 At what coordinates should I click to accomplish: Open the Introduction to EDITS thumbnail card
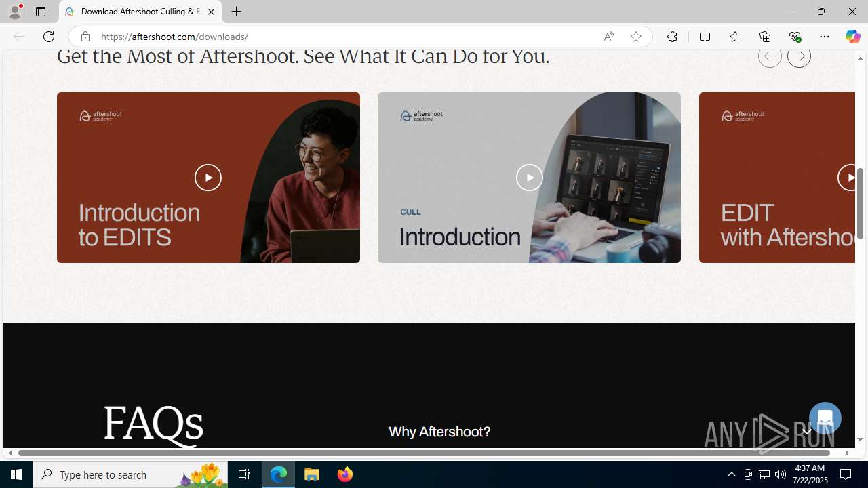(x=208, y=178)
